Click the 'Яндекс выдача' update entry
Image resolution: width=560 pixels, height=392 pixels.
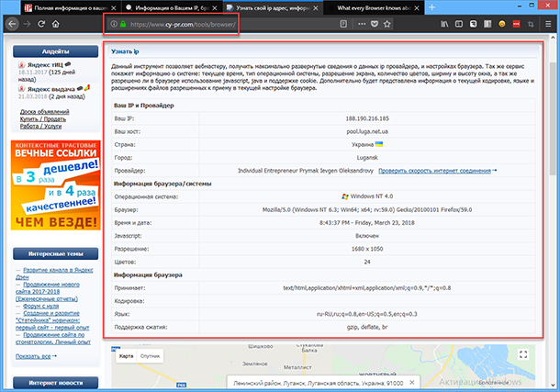(51, 89)
